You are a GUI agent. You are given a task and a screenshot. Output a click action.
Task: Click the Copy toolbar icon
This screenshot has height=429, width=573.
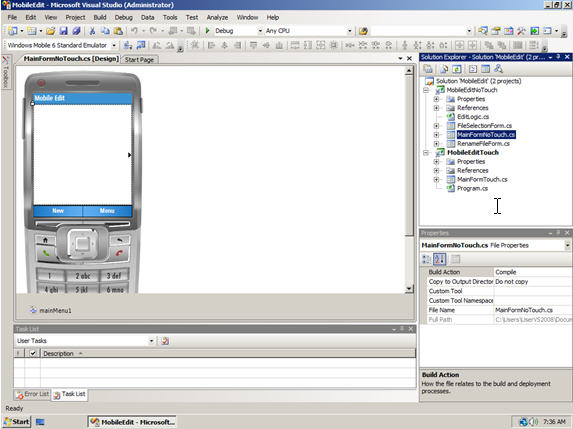click(x=105, y=31)
